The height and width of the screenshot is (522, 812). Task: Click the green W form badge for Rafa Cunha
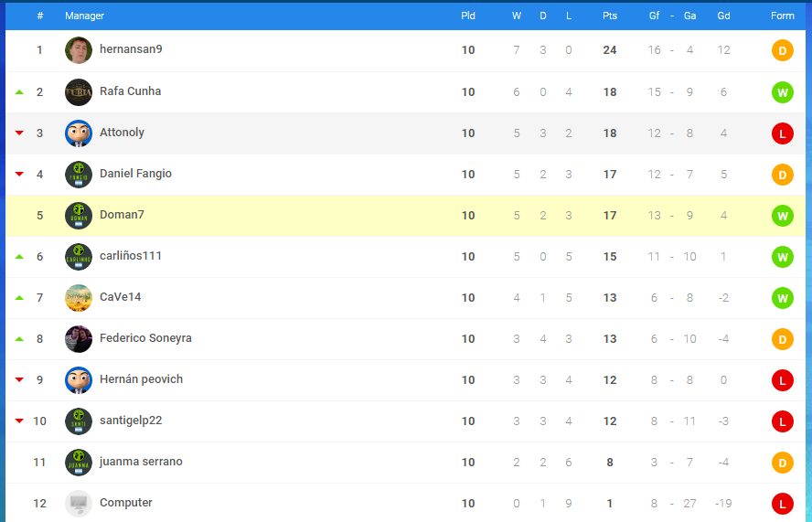783,92
